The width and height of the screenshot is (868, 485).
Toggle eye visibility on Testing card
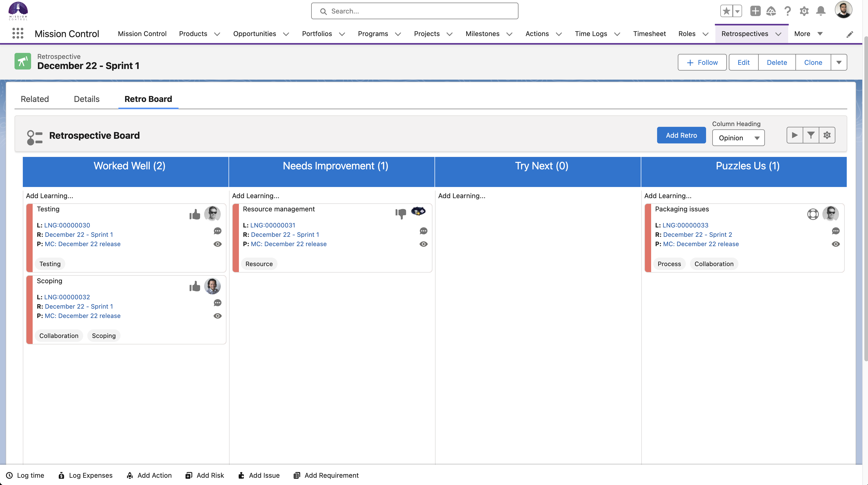(217, 244)
